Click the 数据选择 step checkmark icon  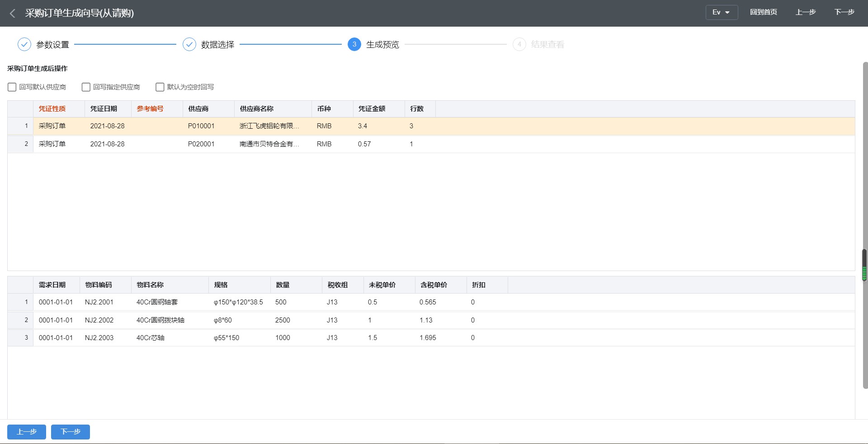click(x=189, y=44)
